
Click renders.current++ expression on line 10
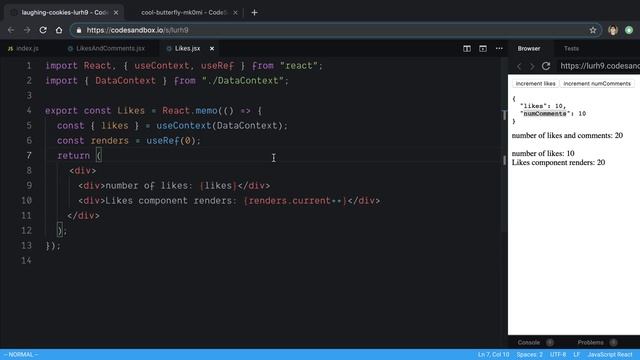coord(295,201)
